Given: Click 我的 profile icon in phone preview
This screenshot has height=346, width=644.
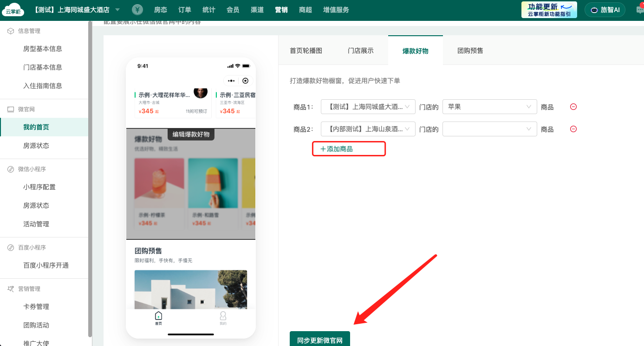Looking at the screenshot, I should [223, 318].
